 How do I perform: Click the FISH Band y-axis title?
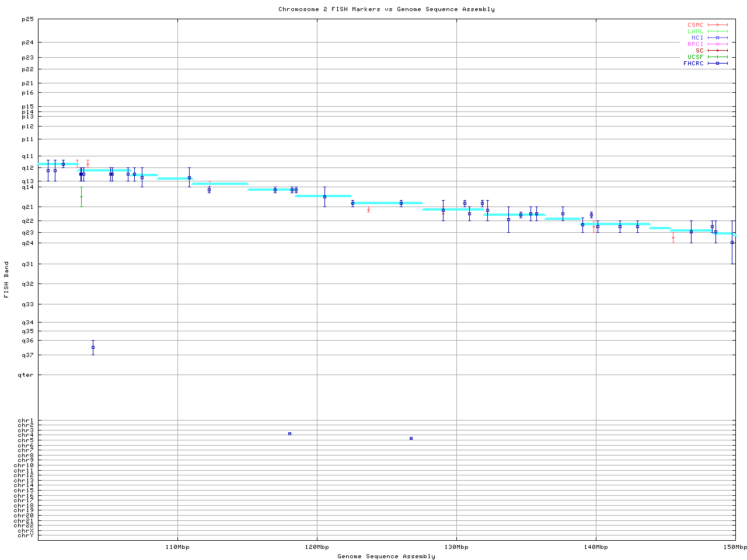point(6,279)
